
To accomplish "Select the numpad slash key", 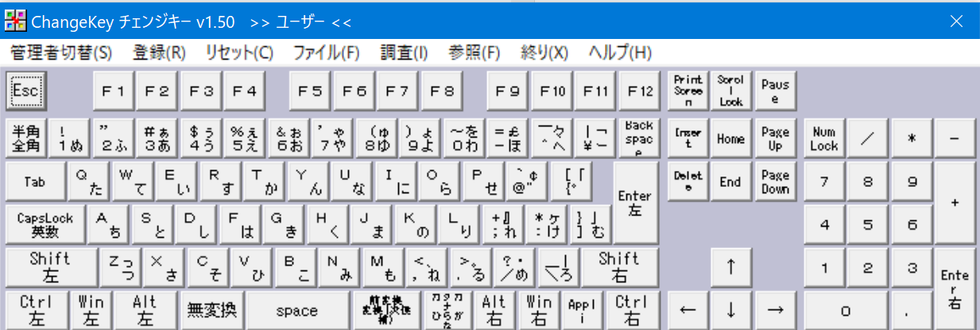I will tap(868, 138).
